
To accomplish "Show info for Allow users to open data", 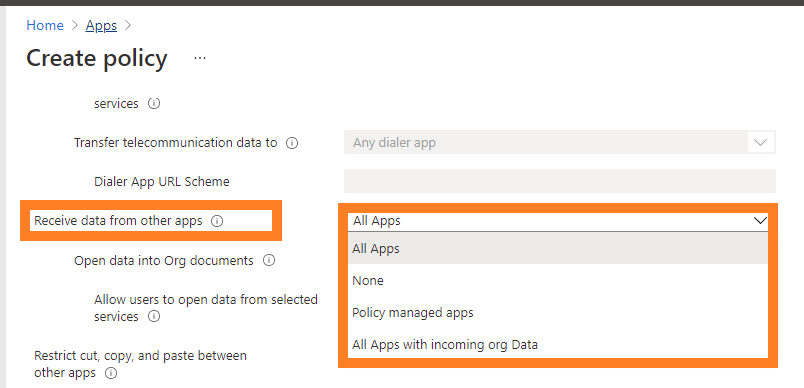I will [x=153, y=317].
